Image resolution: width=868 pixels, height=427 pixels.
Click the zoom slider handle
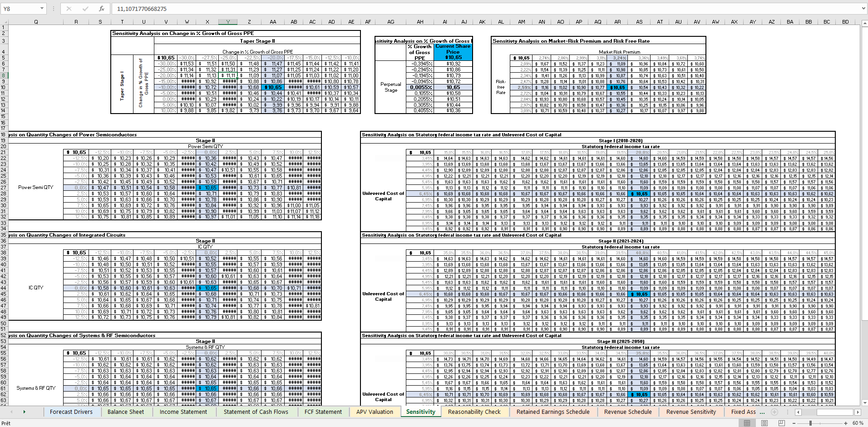(x=810, y=423)
